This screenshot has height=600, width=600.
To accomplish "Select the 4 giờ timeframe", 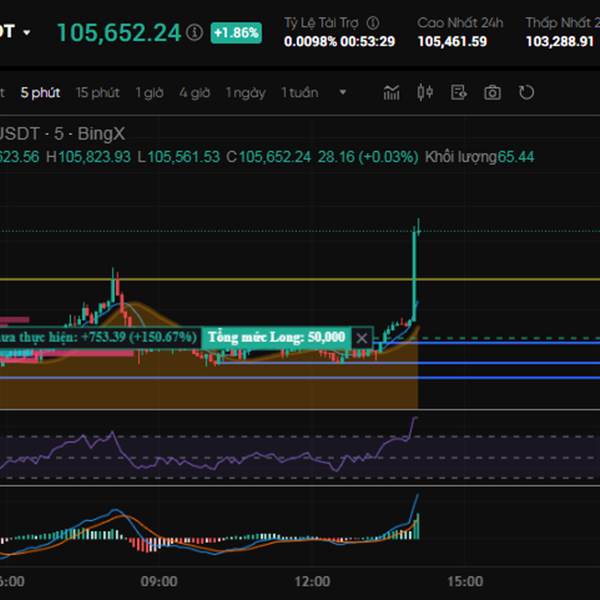I will [195, 92].
